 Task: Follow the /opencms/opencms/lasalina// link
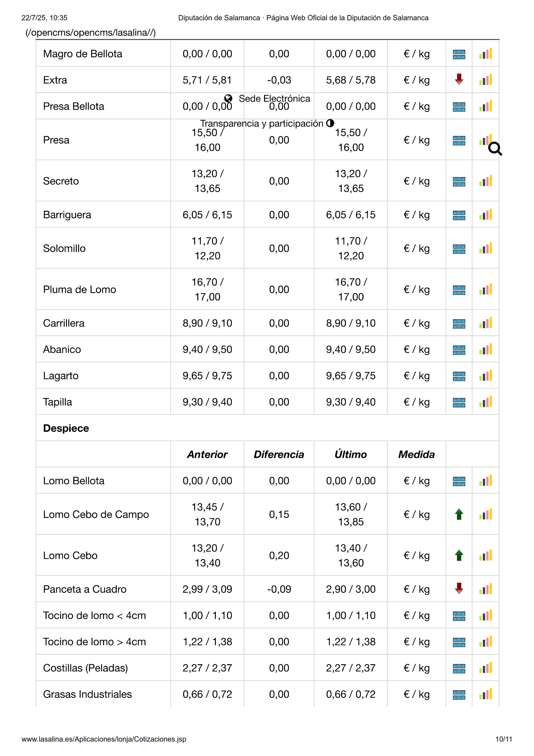click(x=90, y=33)
